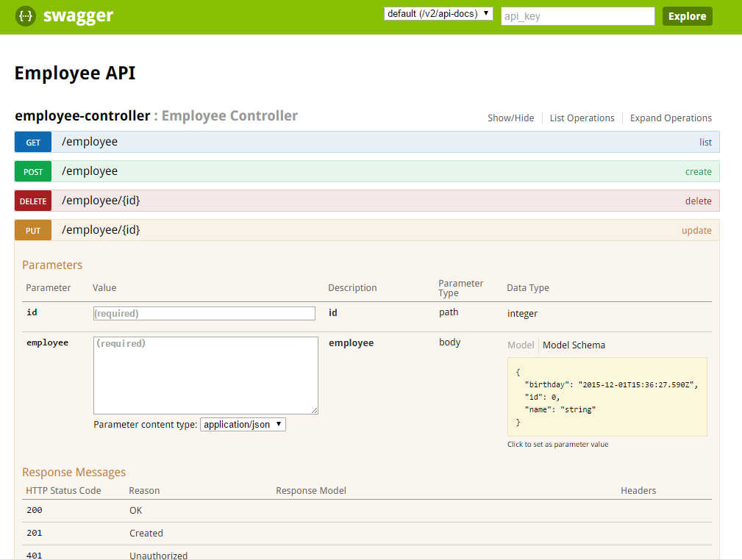The image size is (742, 560).
Task: Expand the POST /employee path
Action: click(90, 171)
